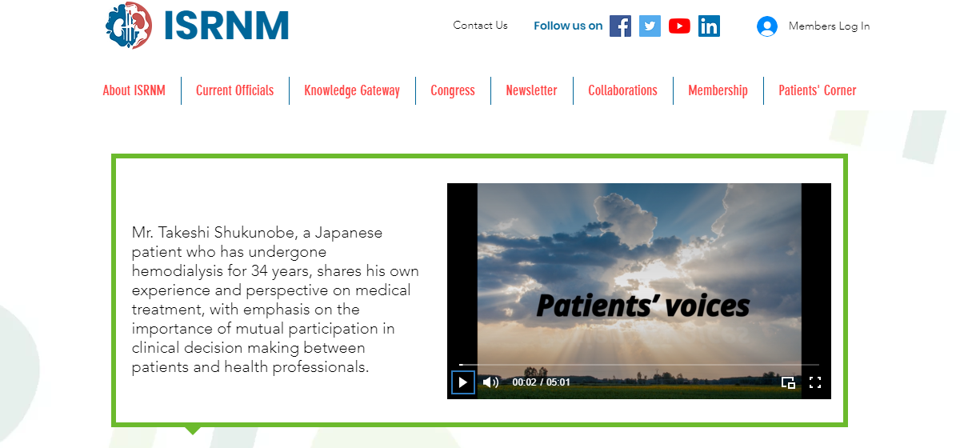Enable picture-in-picture mode on video
The height and width of the screenshot is (448, 980).
[788, 382]
